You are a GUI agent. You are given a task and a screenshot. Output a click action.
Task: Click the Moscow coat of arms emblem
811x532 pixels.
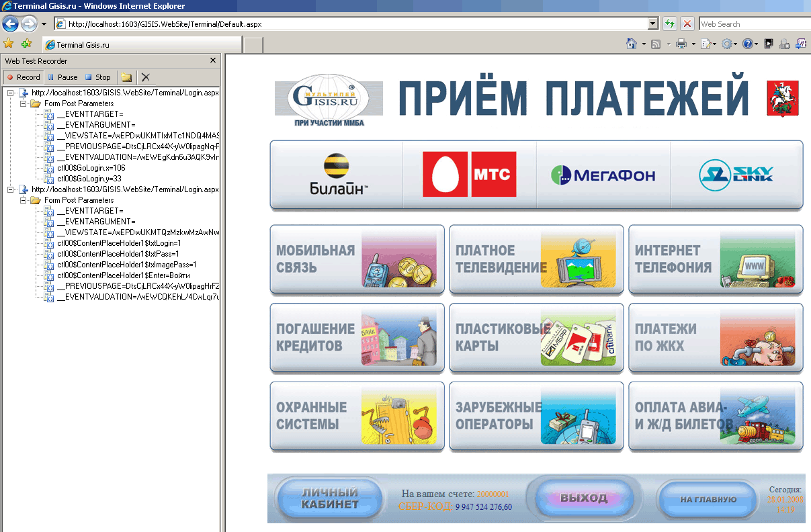[x=783, y=99]
